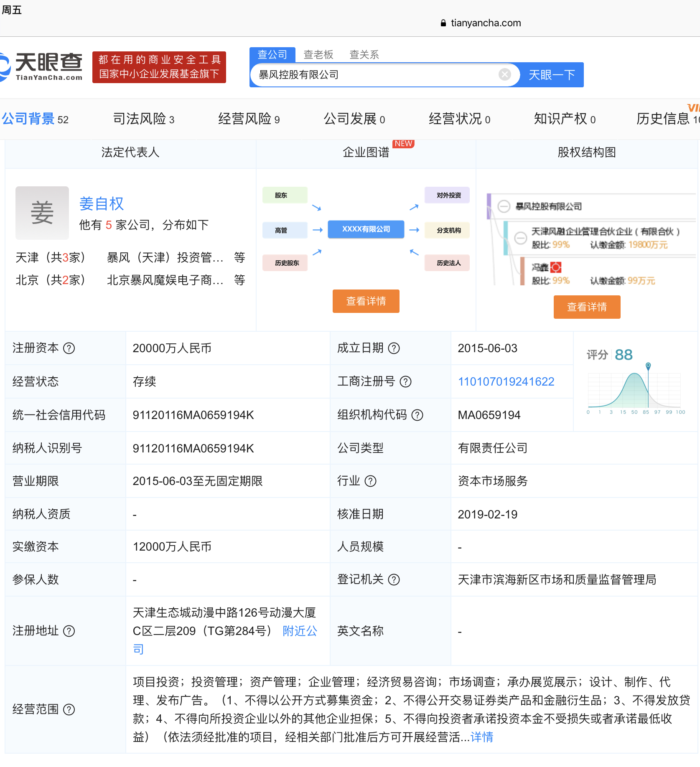Open the 公司发展 section tab
Screen dimensions: 700x767
click(x=354, y=119)
